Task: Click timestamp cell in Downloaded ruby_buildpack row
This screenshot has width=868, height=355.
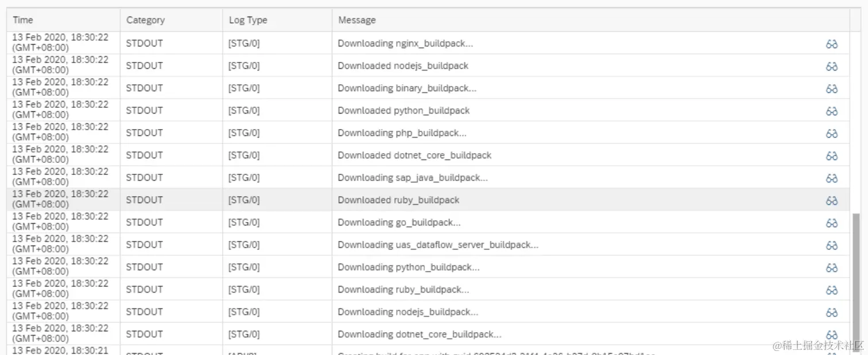Action: [63, 200]
